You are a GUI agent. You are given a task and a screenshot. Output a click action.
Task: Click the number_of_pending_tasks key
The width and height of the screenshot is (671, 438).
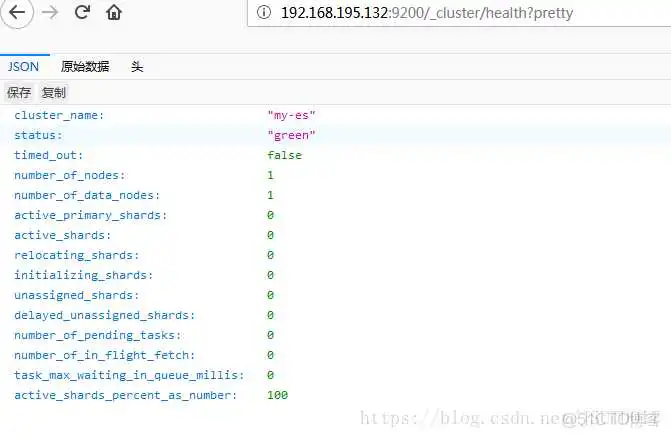pyautogui.click(x=98, y=335)
